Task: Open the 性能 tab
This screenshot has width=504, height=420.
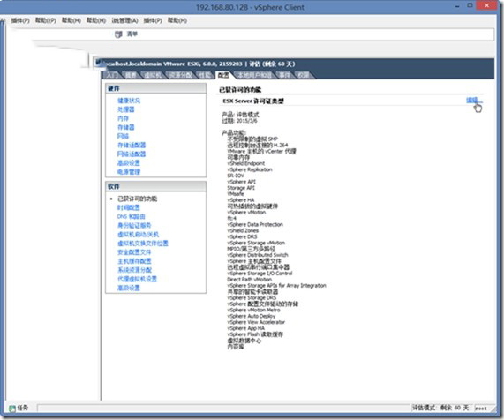Action: click(205, 75)
